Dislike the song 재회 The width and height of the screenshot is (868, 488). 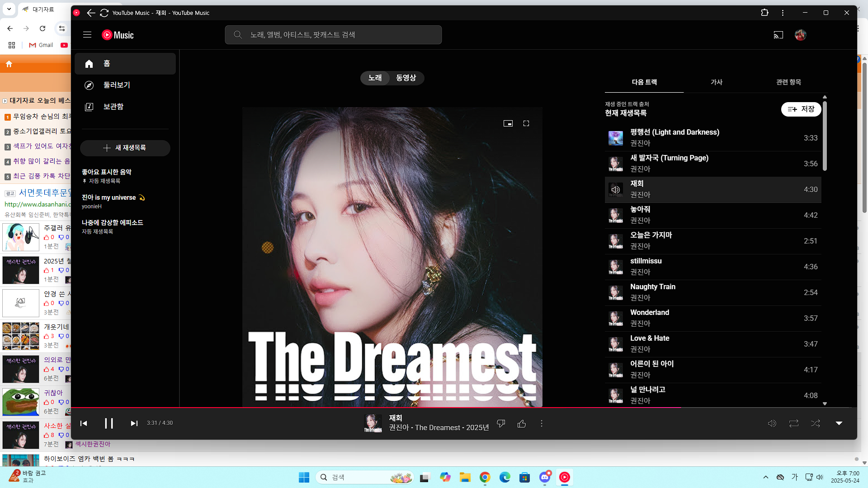point(501,423)
